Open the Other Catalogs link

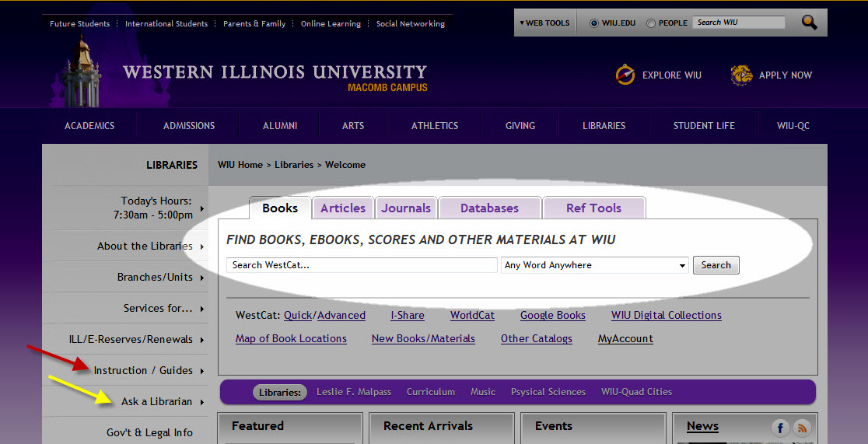pos(537,338)
